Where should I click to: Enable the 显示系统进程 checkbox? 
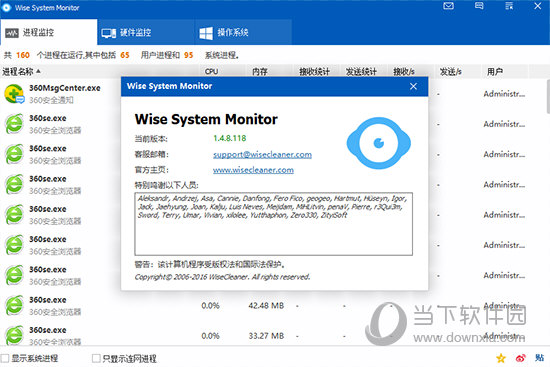pos(5,358)
